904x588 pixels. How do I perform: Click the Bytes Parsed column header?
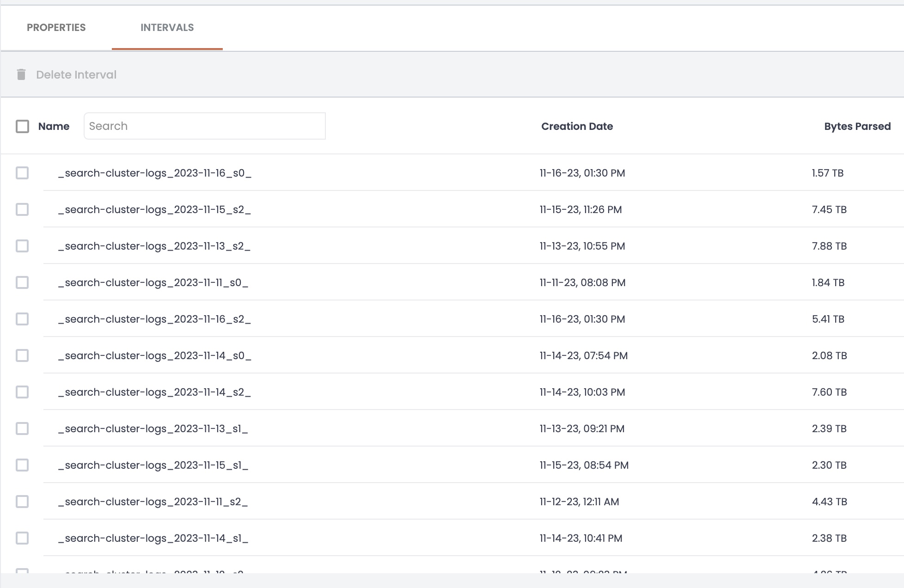click(857, 126)
